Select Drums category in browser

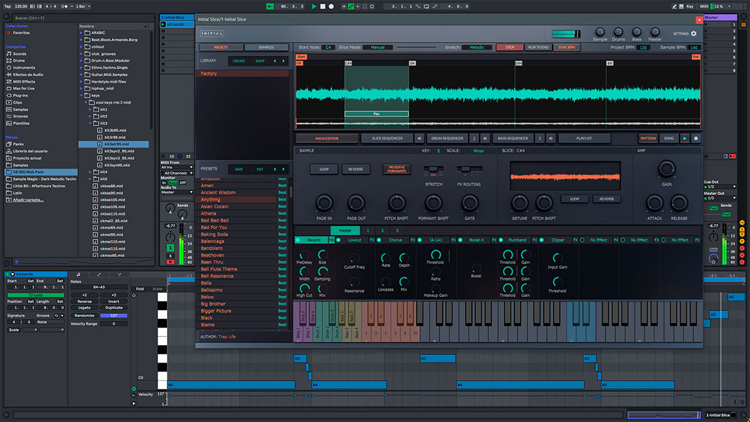coord(20,60)
